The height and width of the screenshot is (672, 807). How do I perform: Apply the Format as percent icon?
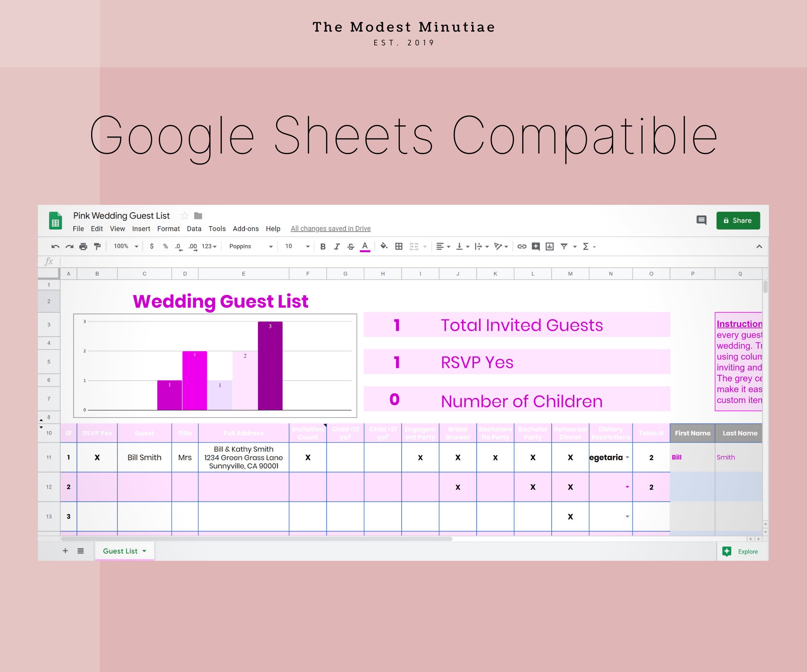point(165,246)
